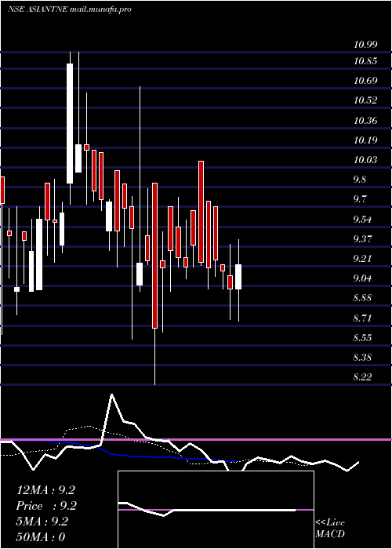Click the 10.85 price axis label

(x=365, y=61)
